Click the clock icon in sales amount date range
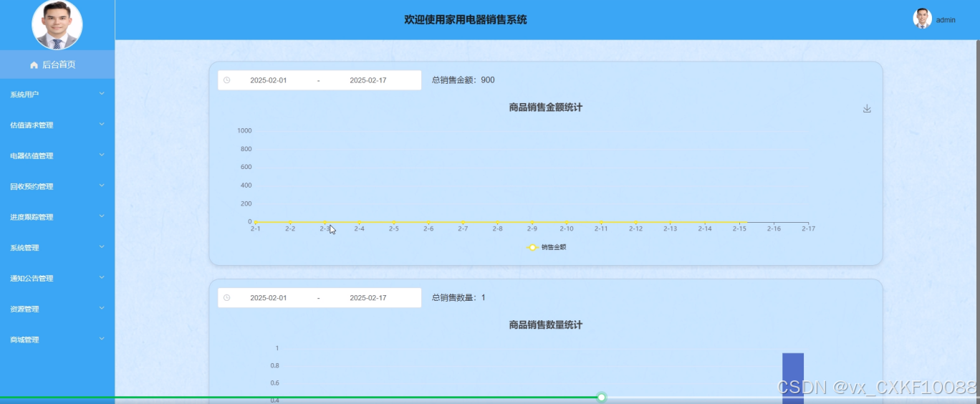The image size is (980, 404). [227, 80]
